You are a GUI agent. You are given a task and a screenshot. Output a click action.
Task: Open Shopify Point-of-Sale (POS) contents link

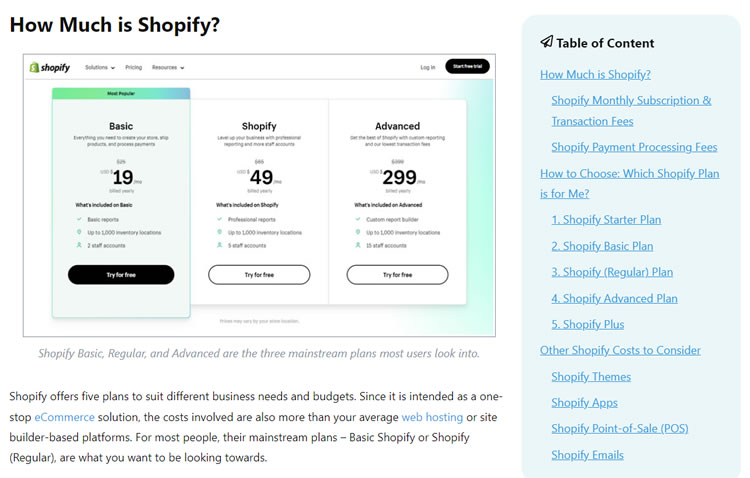click(620, 429)
